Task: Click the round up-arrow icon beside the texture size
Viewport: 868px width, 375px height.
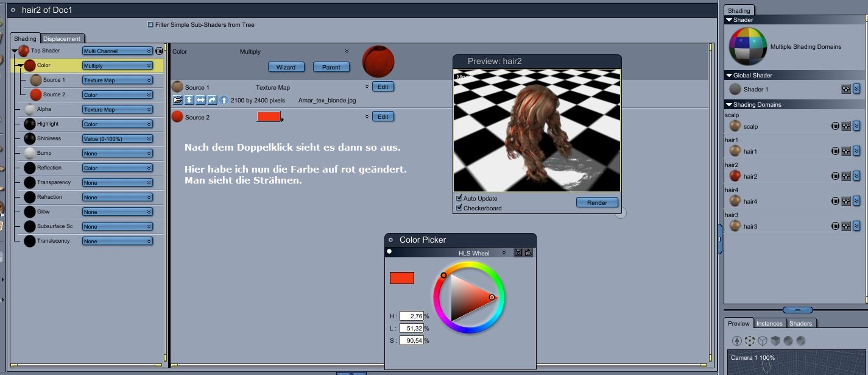Action: (224, 100)
